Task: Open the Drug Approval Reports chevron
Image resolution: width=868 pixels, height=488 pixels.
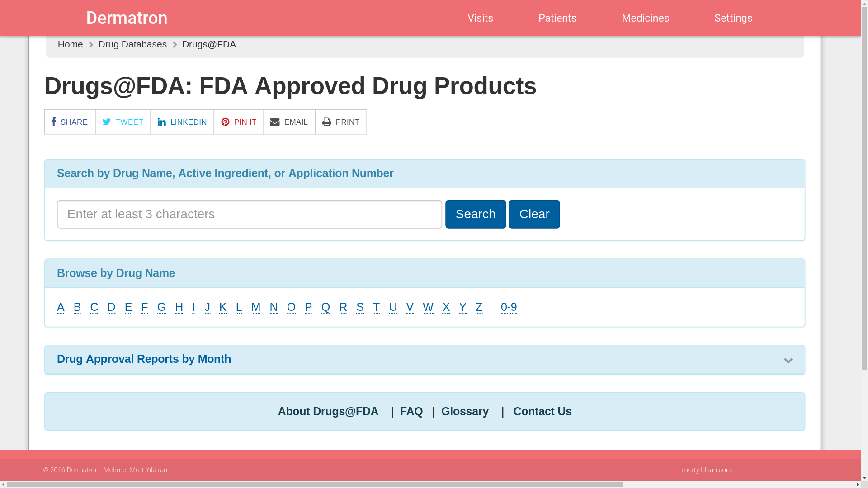Action: pyautogui.click(x=788, y=361)
